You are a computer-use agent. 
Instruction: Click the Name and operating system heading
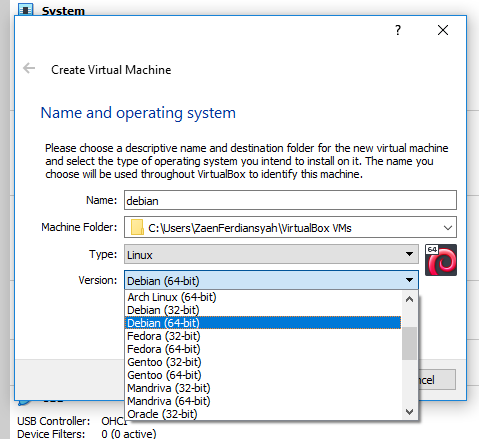[x=138, y=113]
